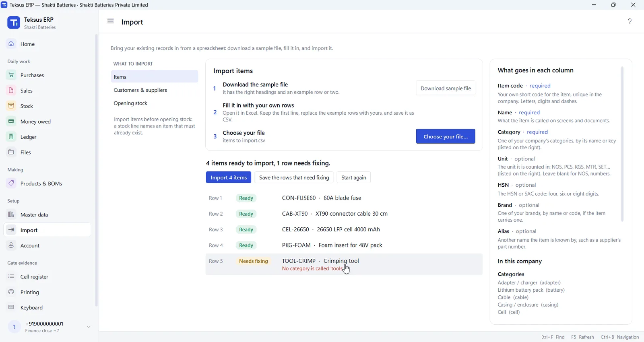This screenshot has width=644, height=342.
Task: Expand the user account chevron menu
Action: coord(89,327)
